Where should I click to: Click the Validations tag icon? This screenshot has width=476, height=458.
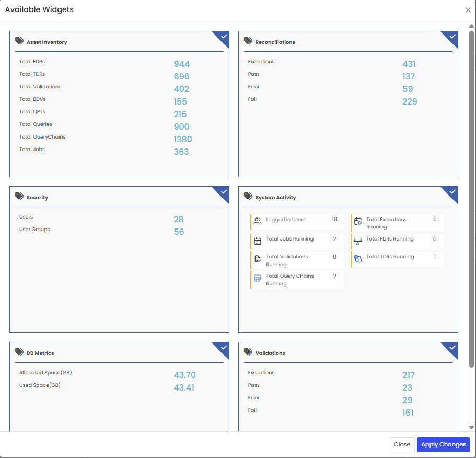point(248,352)
